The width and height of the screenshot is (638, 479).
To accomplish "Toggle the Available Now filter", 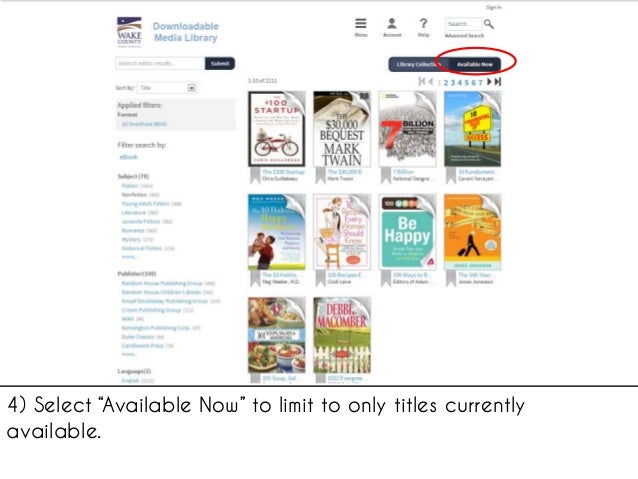I will click(474, 64).
